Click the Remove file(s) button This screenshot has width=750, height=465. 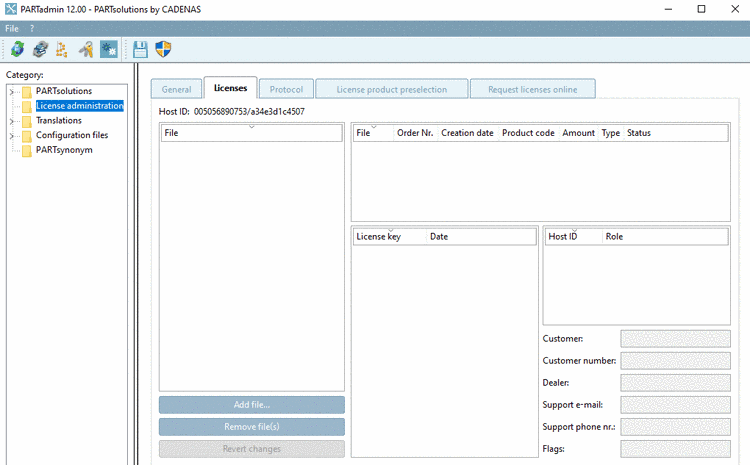[x=252, y=427]
